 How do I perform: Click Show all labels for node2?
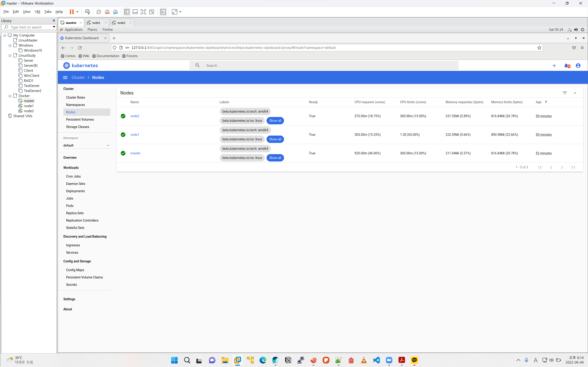point(275,121)
